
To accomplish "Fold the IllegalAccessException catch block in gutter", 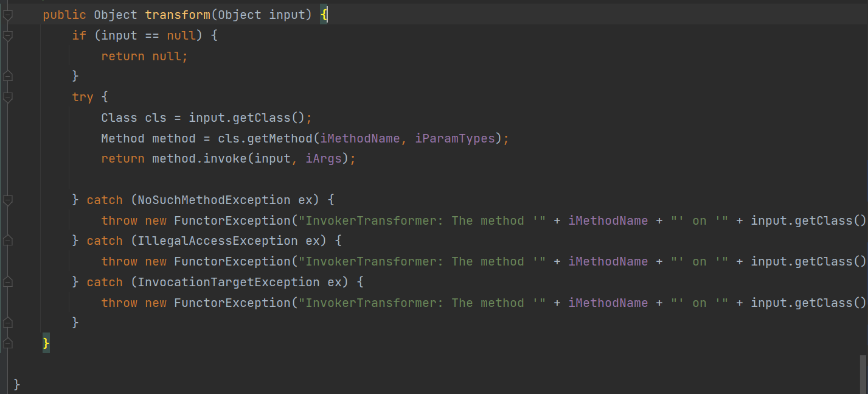I will point(7,241).
